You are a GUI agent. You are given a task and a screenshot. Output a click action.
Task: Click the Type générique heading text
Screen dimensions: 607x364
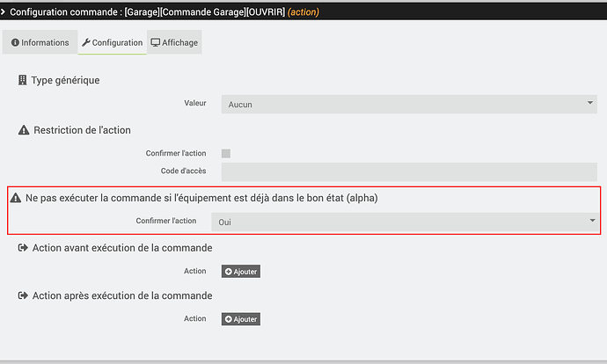(65, 81)
